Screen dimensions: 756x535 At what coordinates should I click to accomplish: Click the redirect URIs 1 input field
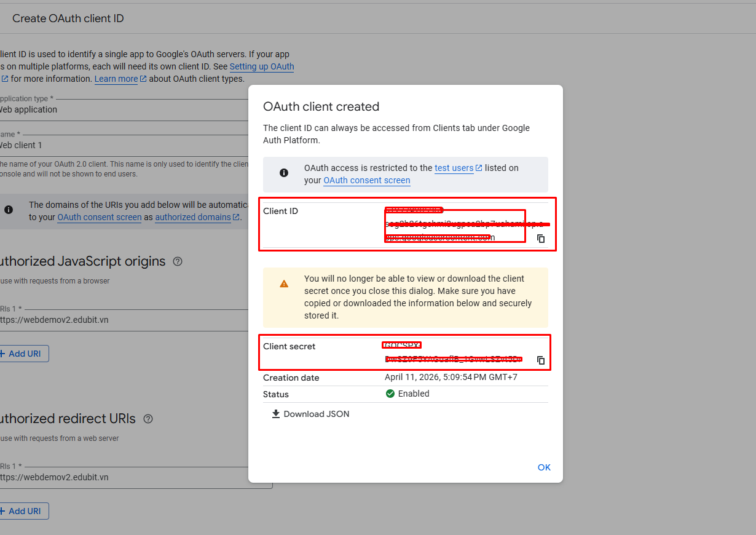click(x=123, y=477)
